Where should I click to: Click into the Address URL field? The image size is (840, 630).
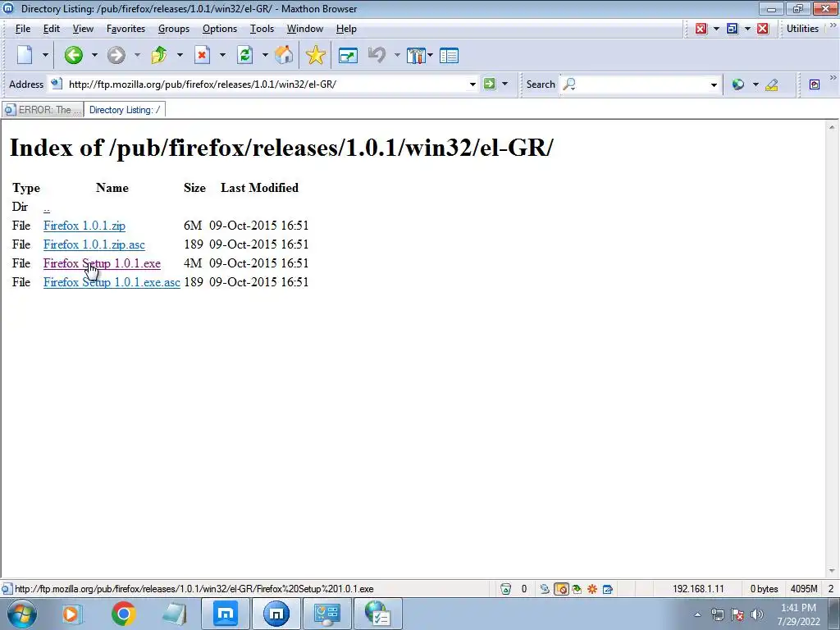[265, 84]
